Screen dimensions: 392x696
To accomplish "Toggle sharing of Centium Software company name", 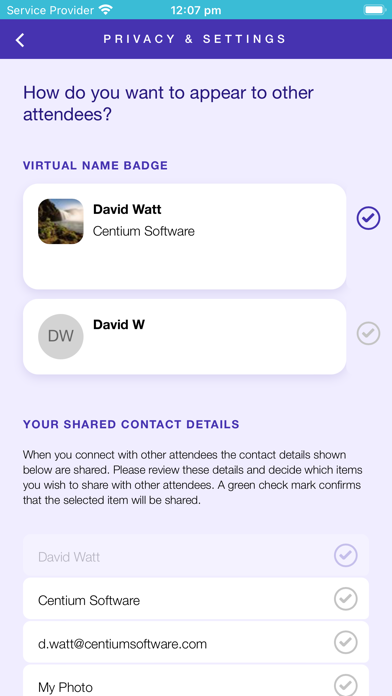I will 346,599.
